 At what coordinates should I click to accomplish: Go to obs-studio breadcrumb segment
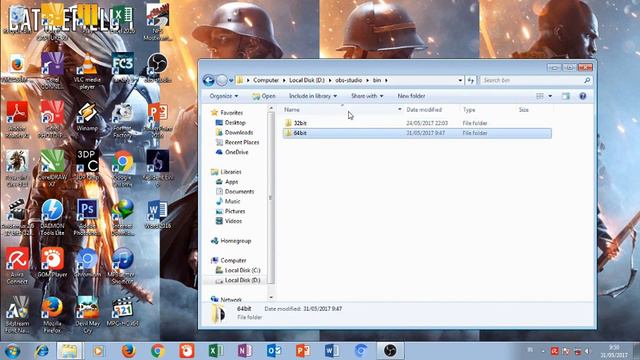click(x=349, y=80)
